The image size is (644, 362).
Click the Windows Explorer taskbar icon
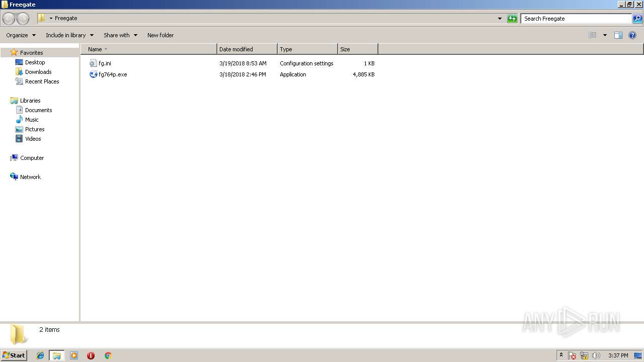57,355
